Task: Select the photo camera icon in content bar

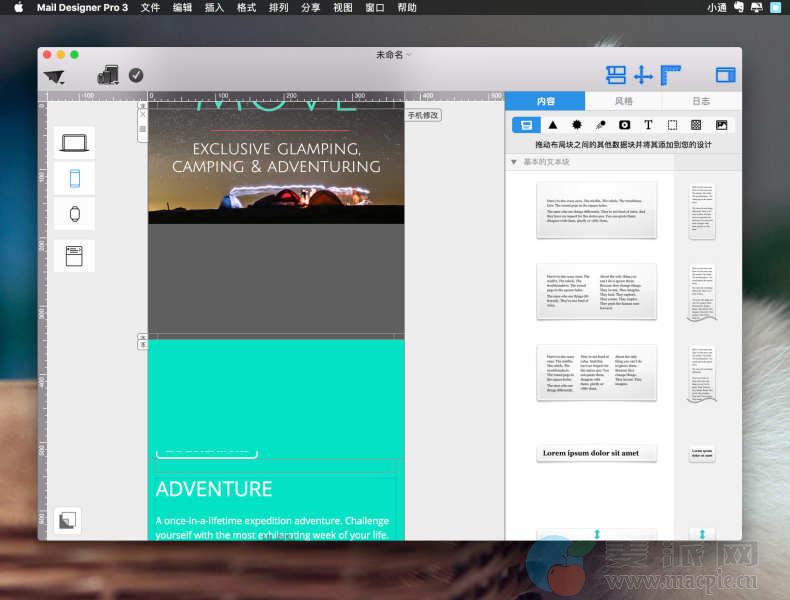Action: click(x=624, y=125)
